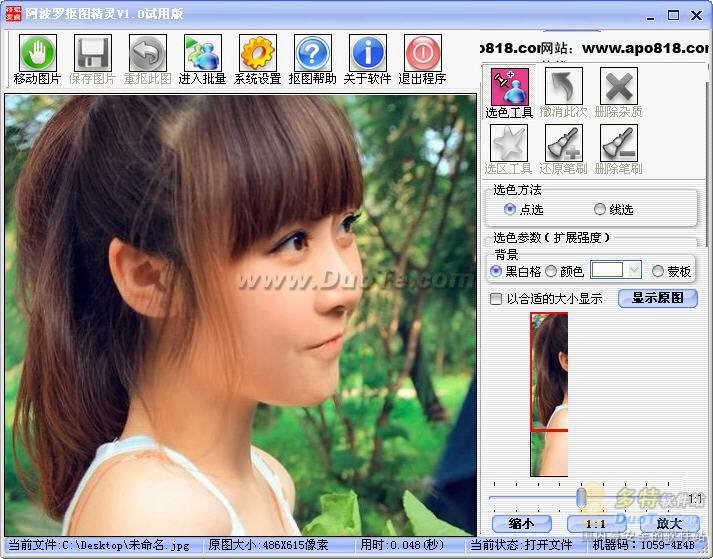Click on the main photo canvas

[x=241, y=314]
